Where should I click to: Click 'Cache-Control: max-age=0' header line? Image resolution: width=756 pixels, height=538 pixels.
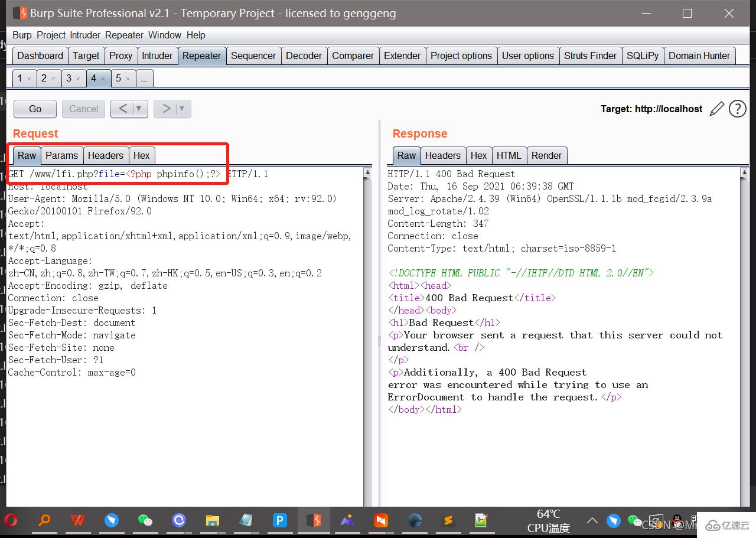point(71,373)
